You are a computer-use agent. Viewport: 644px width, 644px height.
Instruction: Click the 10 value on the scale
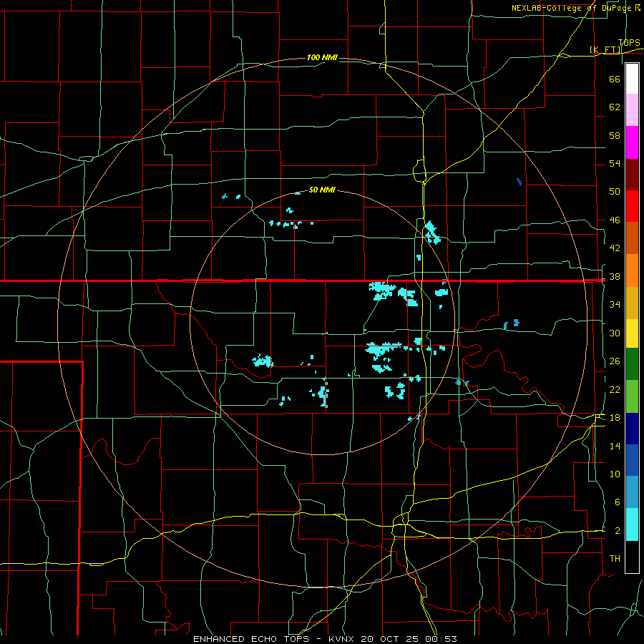coord(615,474)
